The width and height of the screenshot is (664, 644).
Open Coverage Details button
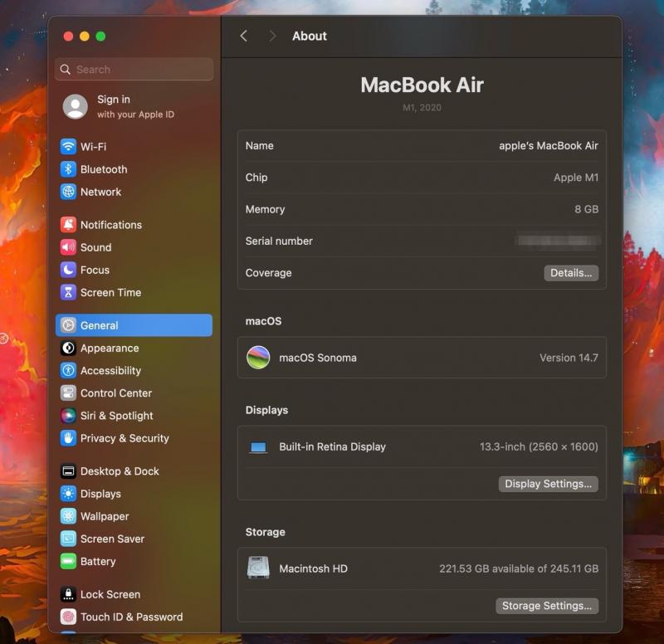click(571, 273)
